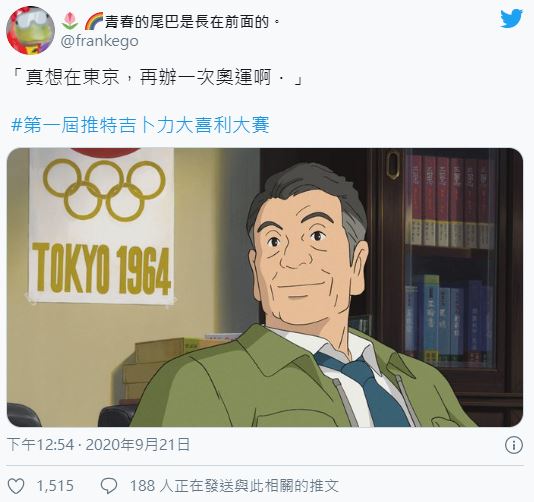View 188 人正在發送與此相關的推文 link
Screen dimensions: 534x502
[234, 486]
